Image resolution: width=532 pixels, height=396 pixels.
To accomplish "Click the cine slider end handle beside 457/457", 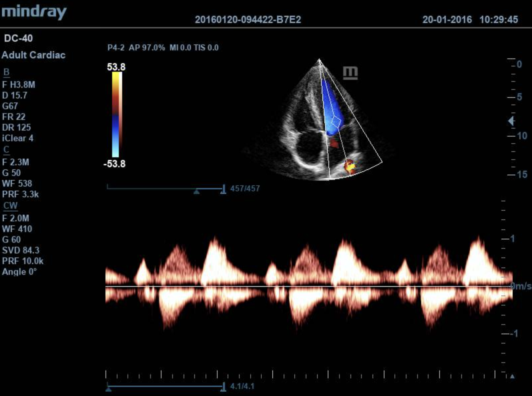I will [x=223, y=189].
